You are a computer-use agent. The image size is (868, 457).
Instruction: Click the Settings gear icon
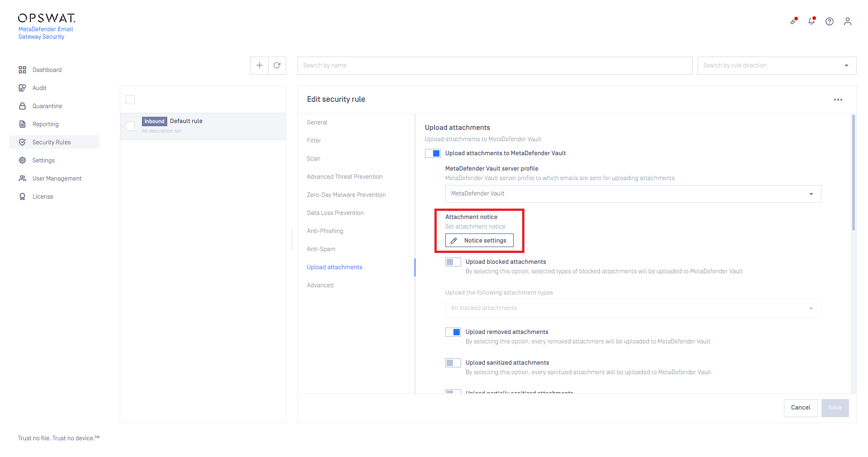tap(22, 160)
